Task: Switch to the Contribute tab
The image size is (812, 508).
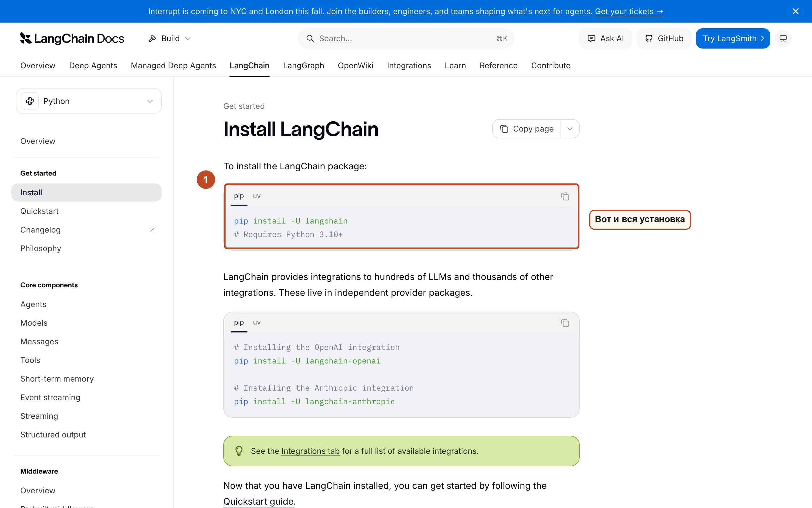Action: click(x=551, y=65)
